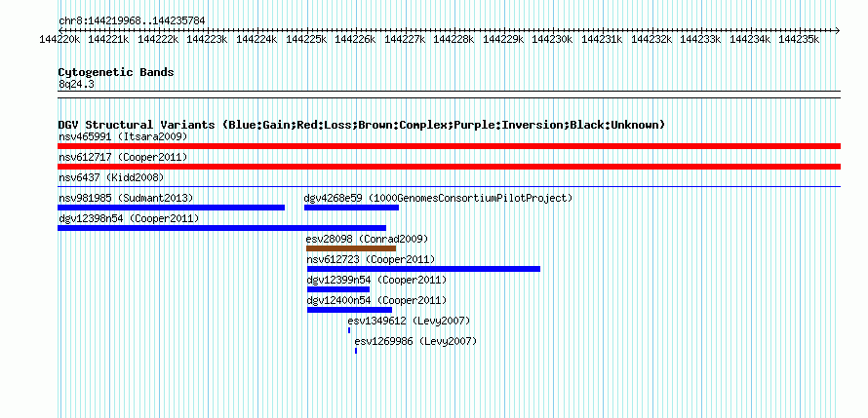Select the tiny esv1349612 blue marker
868x418 pixels.
point(349,330)
